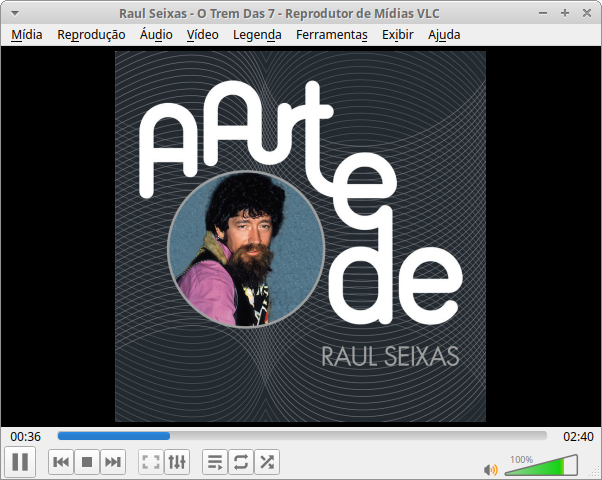The width and height of the screenshot is (602, 480).
Task: Seek within the track progress bar
Action: [302, 435]
